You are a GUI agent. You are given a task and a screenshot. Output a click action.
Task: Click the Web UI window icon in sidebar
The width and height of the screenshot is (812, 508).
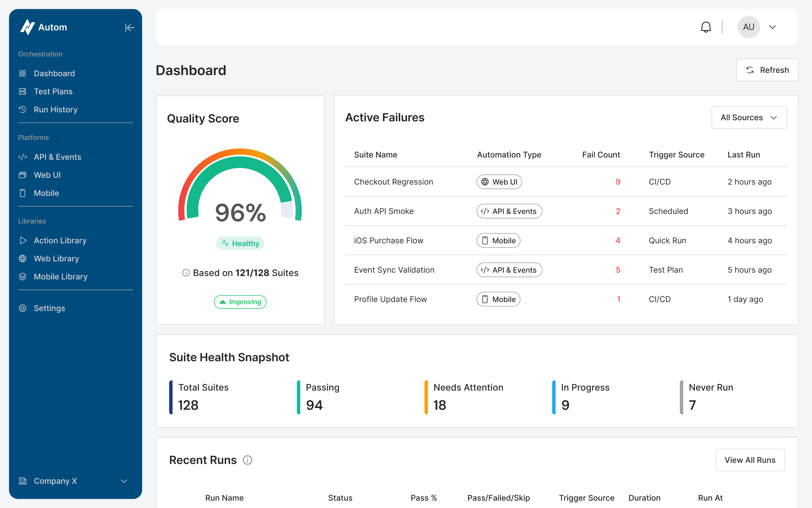point(22,175)
